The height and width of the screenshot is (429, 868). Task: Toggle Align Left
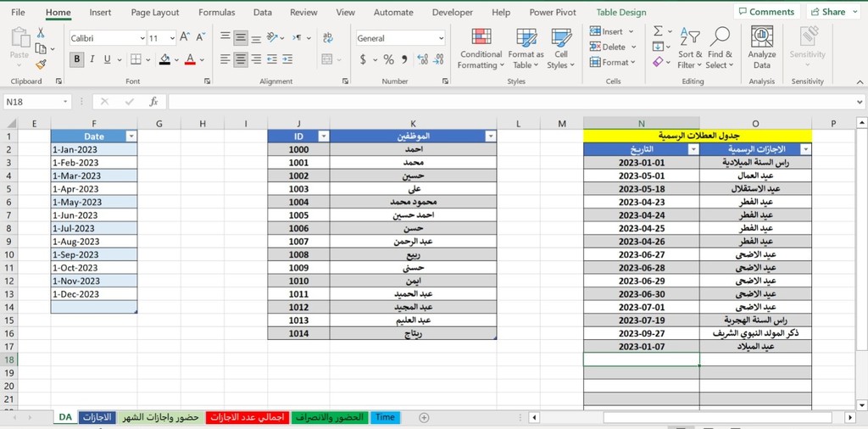point(225,58)
